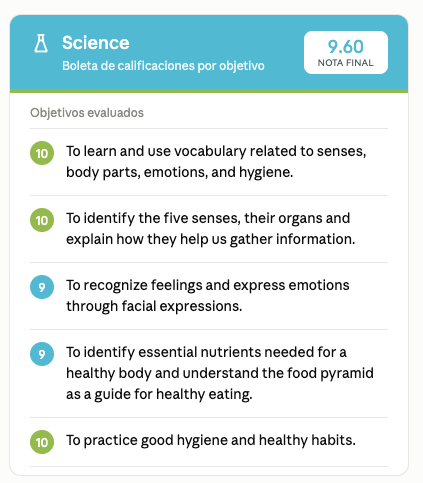
Task: Click the words 'body parts, emotions, and hygiene'
Action: click(179, 173)
